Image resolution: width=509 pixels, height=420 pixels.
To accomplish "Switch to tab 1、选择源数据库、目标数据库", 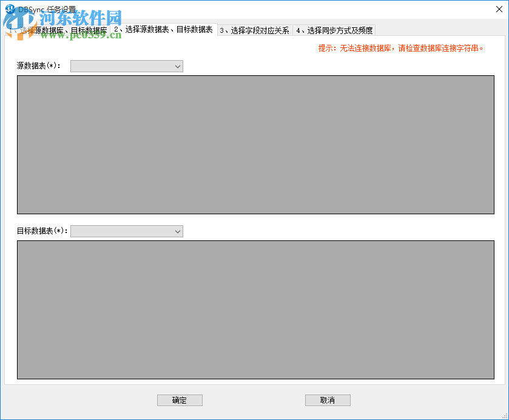I will [x=58, y=30].
